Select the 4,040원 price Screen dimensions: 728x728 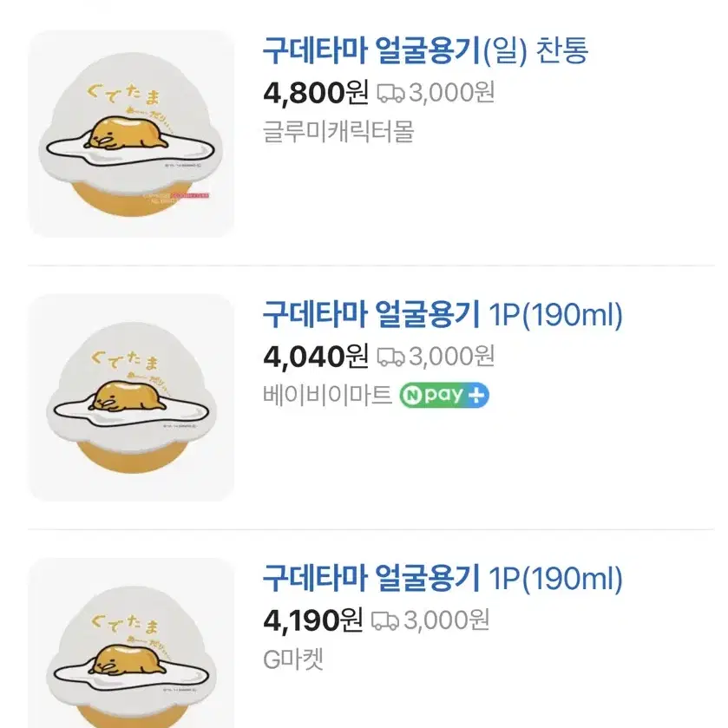pyautogui.click(x=316, y=357)
